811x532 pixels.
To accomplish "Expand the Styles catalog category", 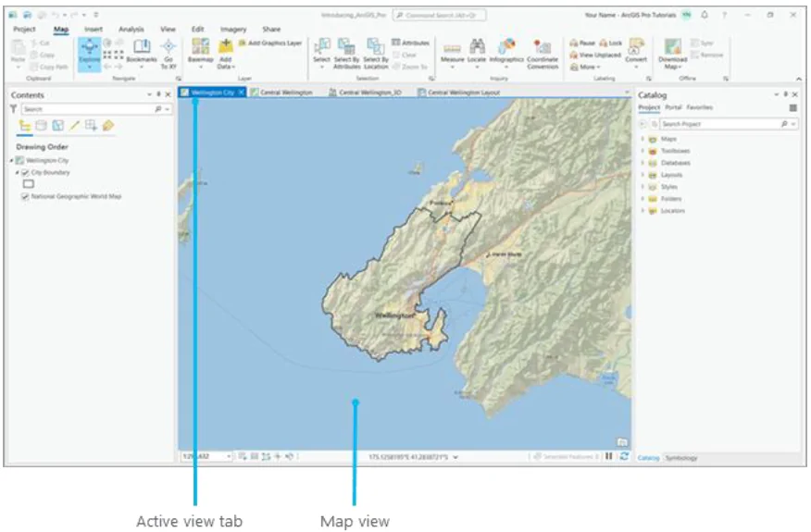I will pos(643,187).
